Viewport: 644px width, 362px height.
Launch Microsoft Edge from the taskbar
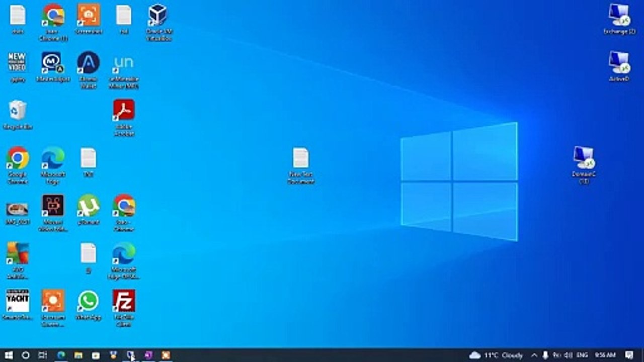(x=61, y=355)
